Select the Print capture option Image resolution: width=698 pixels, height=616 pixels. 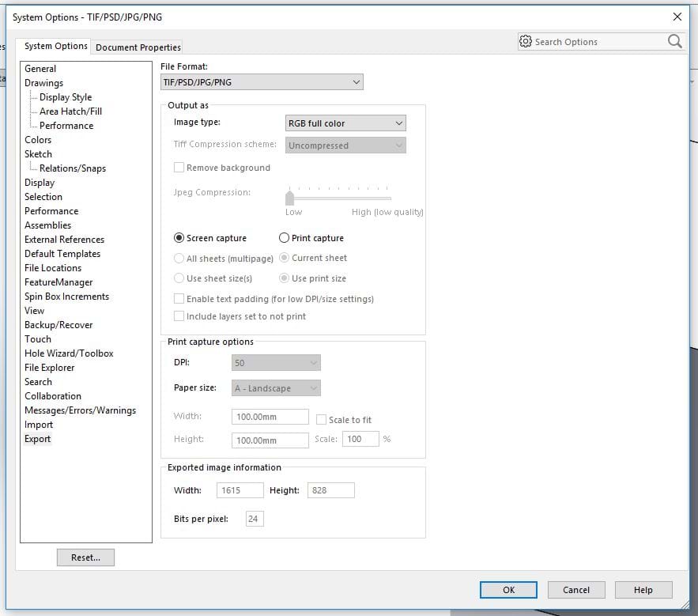(285, 238)
